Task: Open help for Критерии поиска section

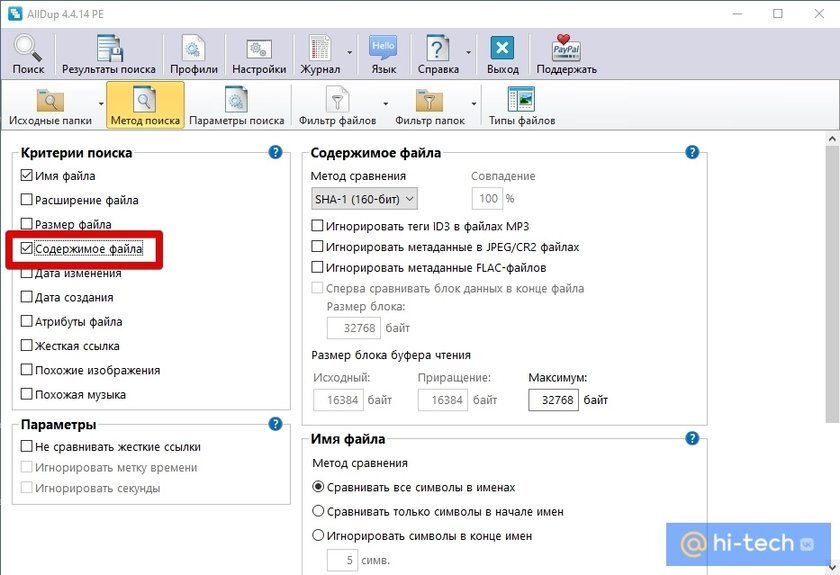Action: [x=275, y=152]
